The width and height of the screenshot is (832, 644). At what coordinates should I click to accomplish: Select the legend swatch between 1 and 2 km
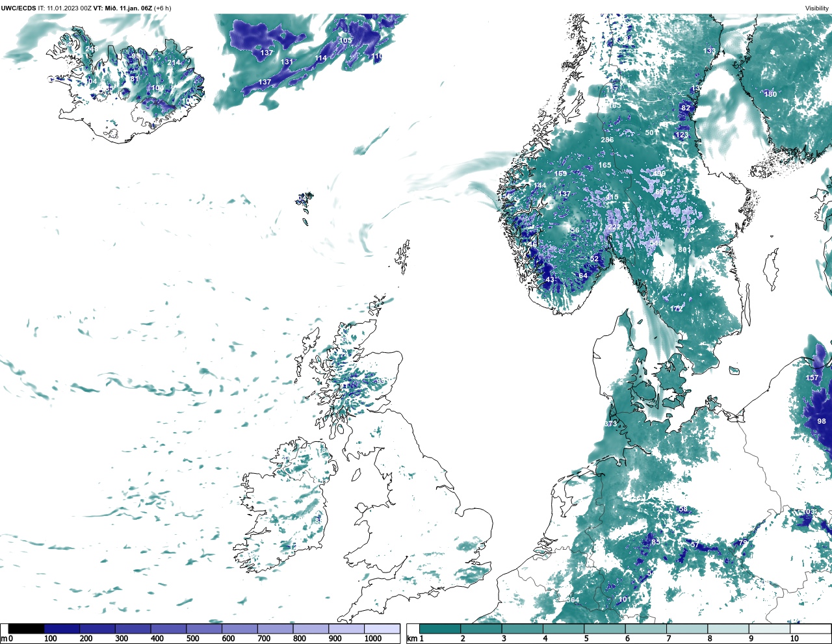pyautogui.click(x=440, y=629)
